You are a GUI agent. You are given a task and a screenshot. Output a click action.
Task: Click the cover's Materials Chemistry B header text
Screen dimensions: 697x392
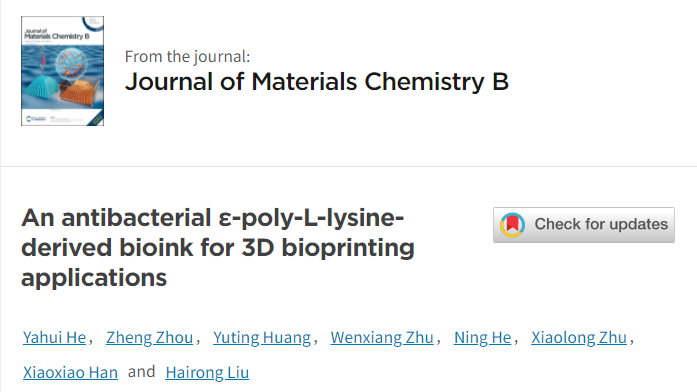click(x=57, y=36)
